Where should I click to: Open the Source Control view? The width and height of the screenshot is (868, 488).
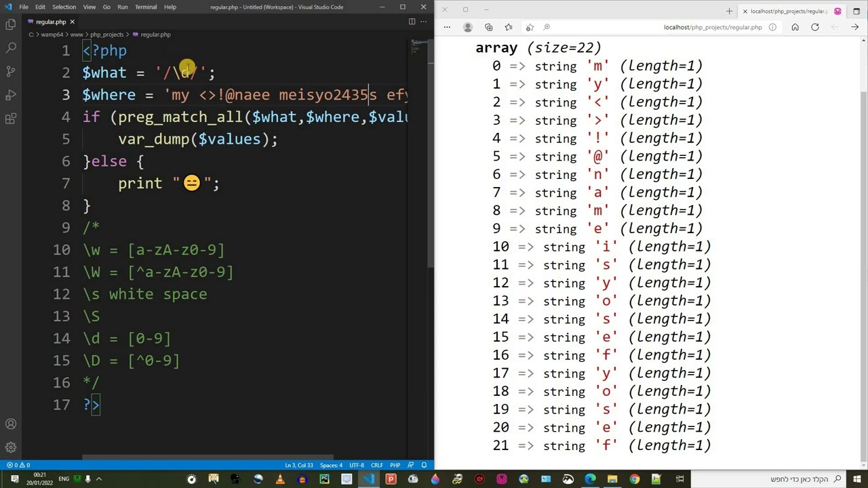click(x=11, y=71)
